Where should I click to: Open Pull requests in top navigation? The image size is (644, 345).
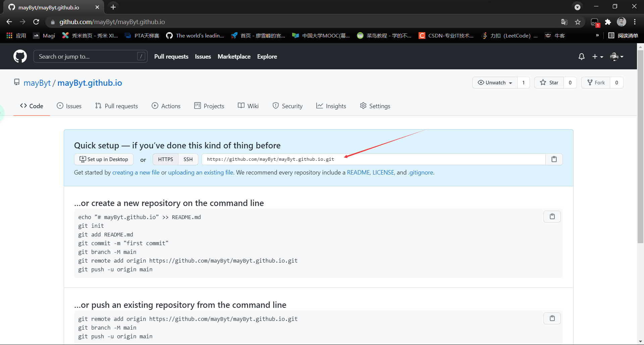coord(171,57)
